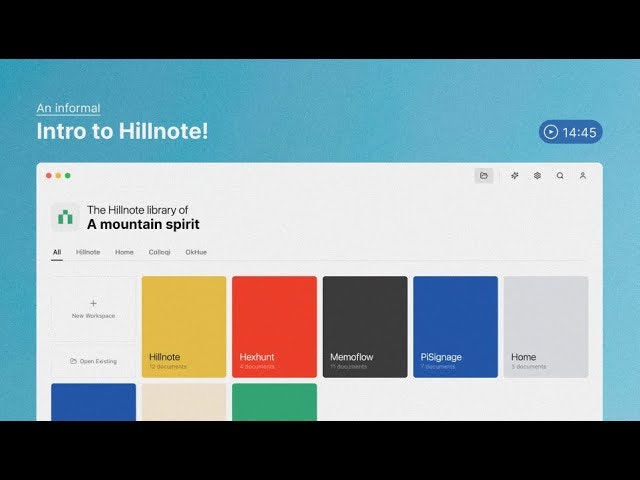
Task: Switch to the Colloqi tab
Action: tap(159, 252)
